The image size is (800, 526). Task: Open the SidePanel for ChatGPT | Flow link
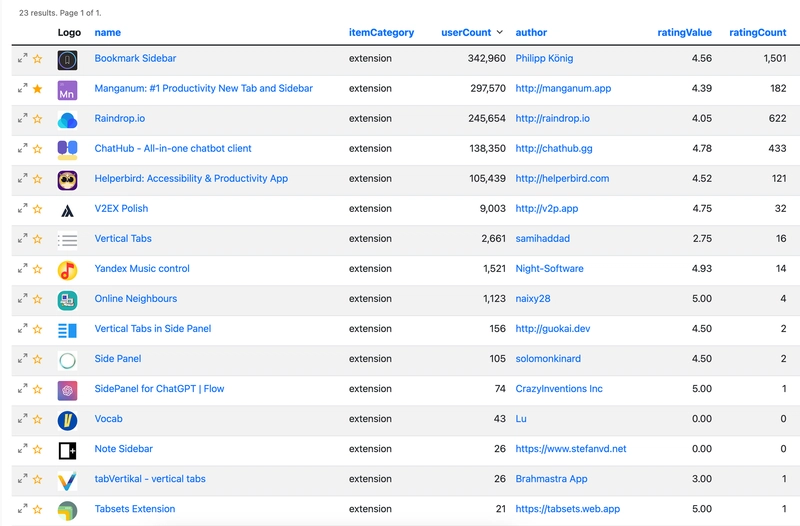pos(159,389)
